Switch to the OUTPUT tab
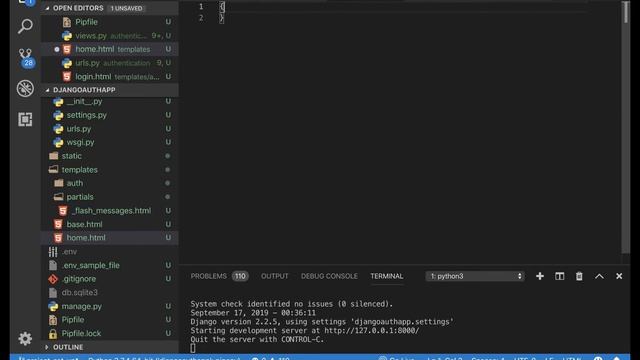640x360 pixels. point(275,276)
